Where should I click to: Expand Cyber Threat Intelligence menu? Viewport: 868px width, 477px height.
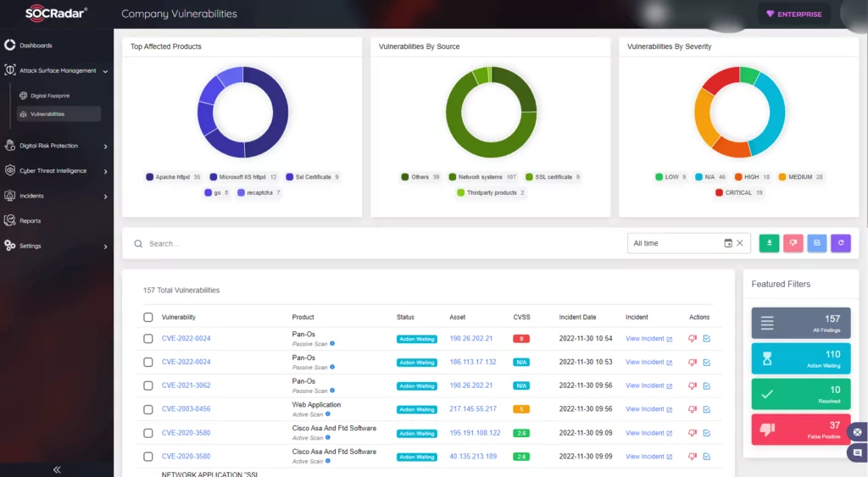coord(56,171)
